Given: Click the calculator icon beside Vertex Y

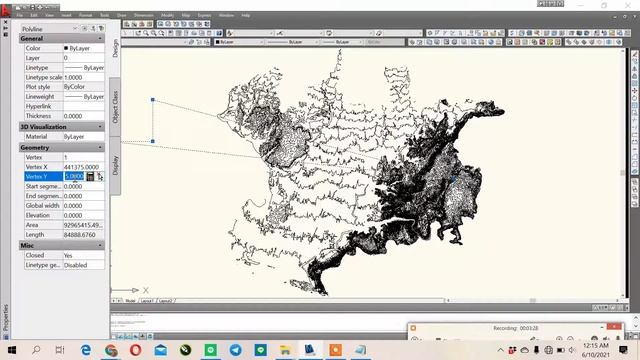Looking at the screenshot, I should 90,176.
